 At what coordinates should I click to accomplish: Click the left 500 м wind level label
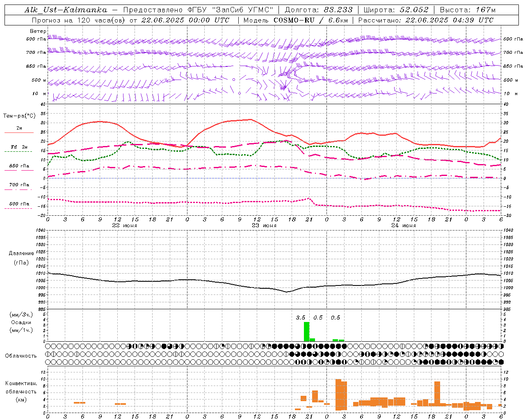pyautogui.click(x=39, y=80)
